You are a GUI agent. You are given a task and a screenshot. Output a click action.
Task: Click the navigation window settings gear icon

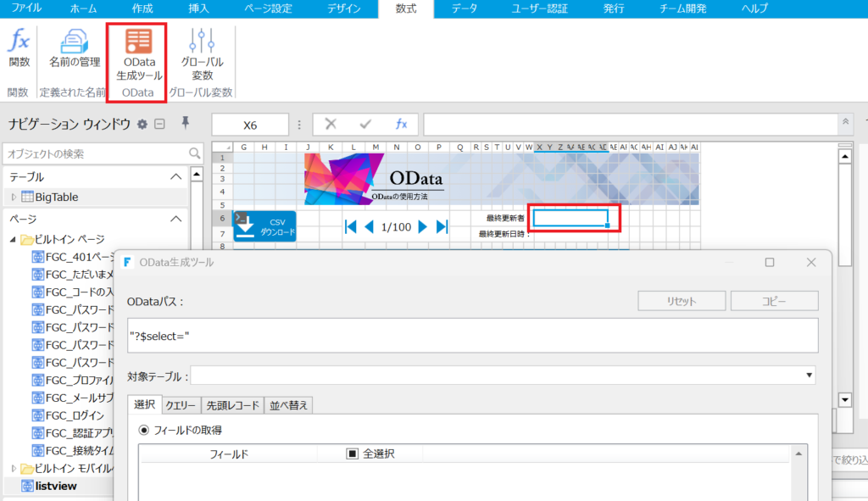(142, 125)
